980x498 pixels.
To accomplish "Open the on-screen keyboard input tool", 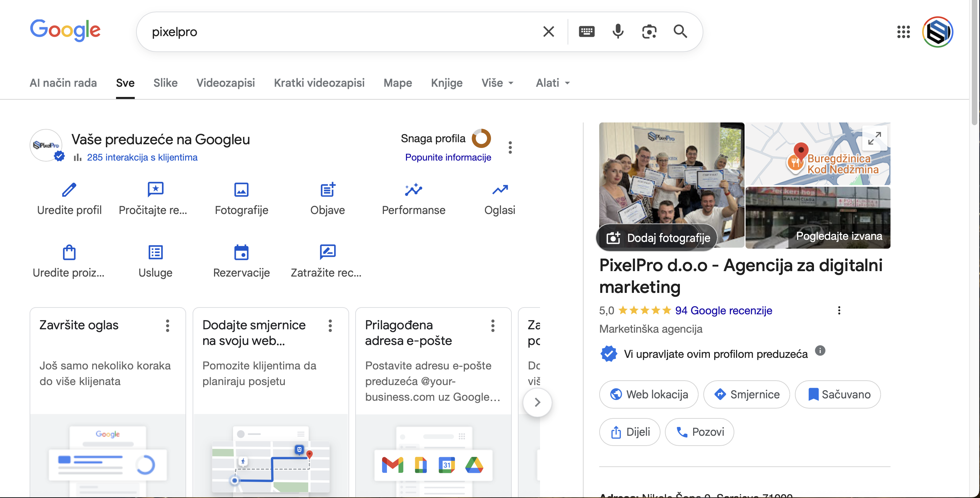I will 586,32.
